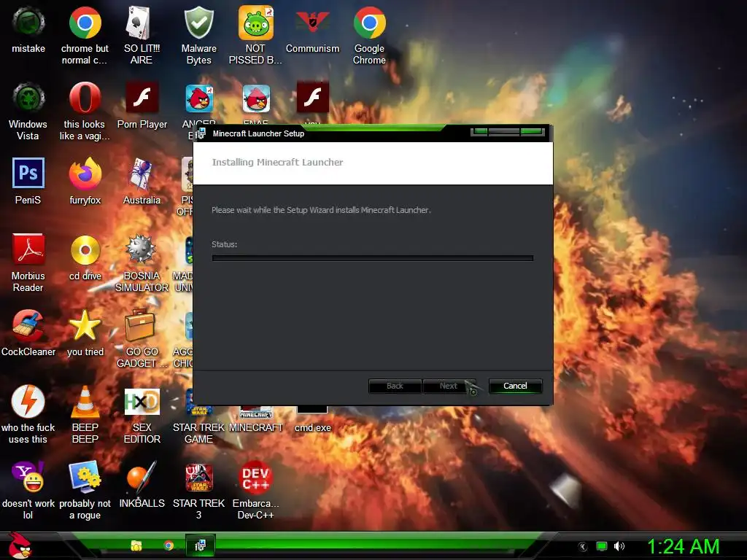Launch Embarca... Dev-C++ icon
747x560 pixels.
[255, 489]
